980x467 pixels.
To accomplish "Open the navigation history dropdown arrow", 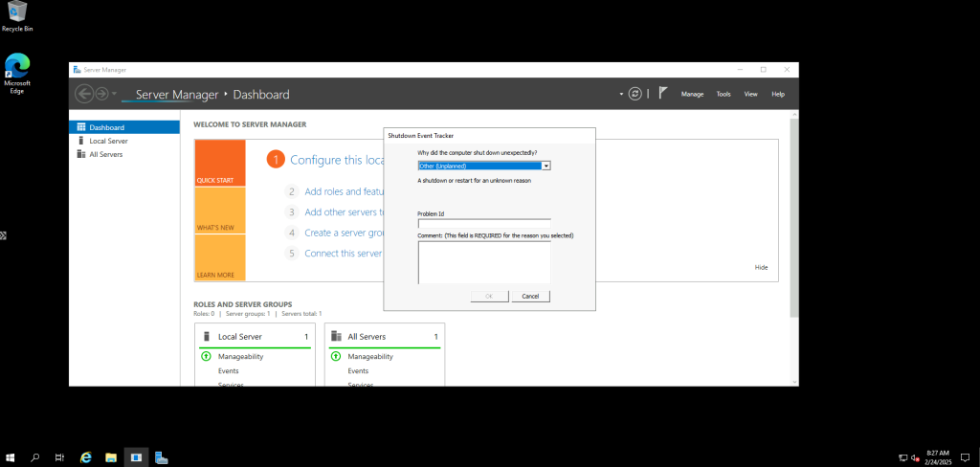I will coord(114,95).
